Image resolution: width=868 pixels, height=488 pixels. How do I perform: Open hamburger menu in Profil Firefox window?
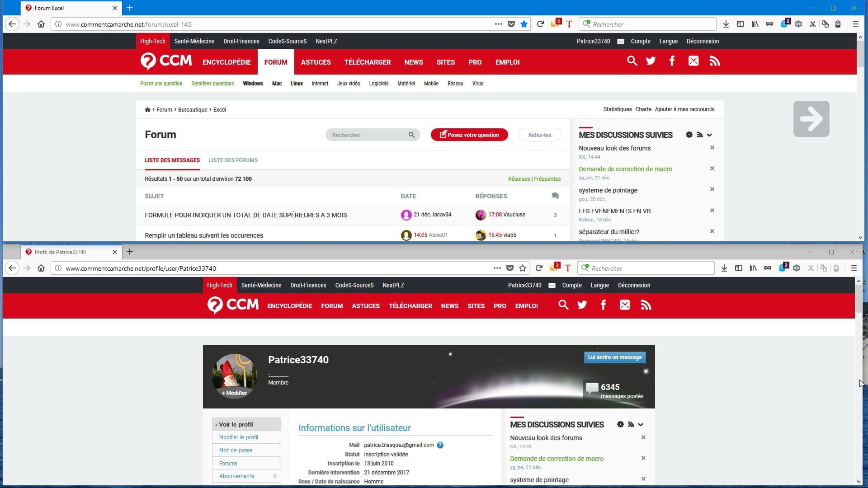(x=854, y=268)
